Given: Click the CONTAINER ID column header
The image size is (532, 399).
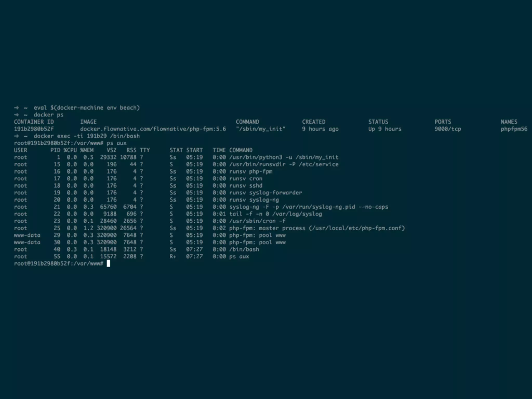Looking at the screenshot, I should click(34, 122).
